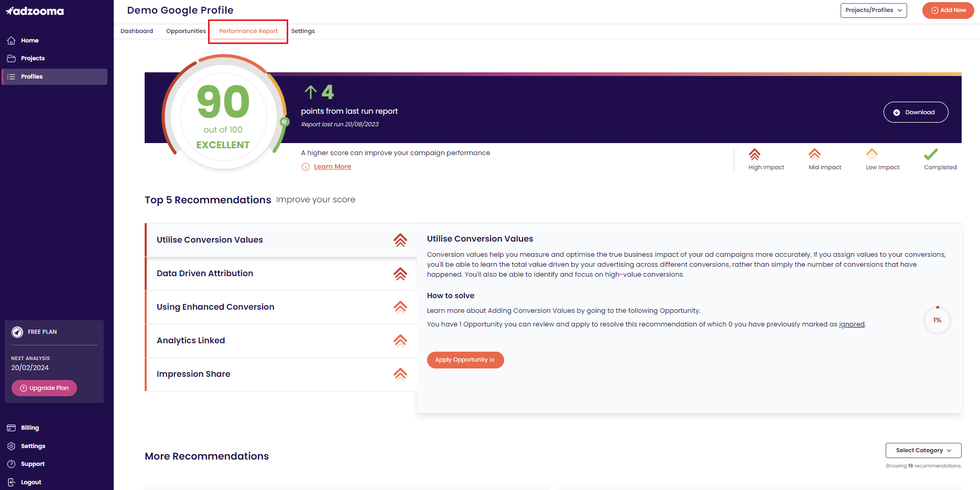Click the green up arrow score change icon
Screen dimensions: 980x490
pos(311,92)
